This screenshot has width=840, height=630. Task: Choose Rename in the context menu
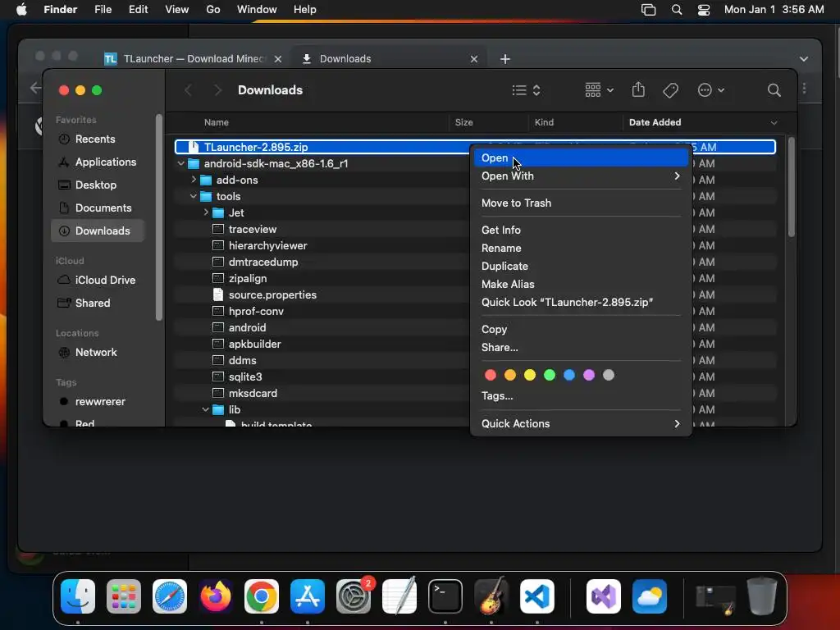pyautogui.click(x=581, y=248)
